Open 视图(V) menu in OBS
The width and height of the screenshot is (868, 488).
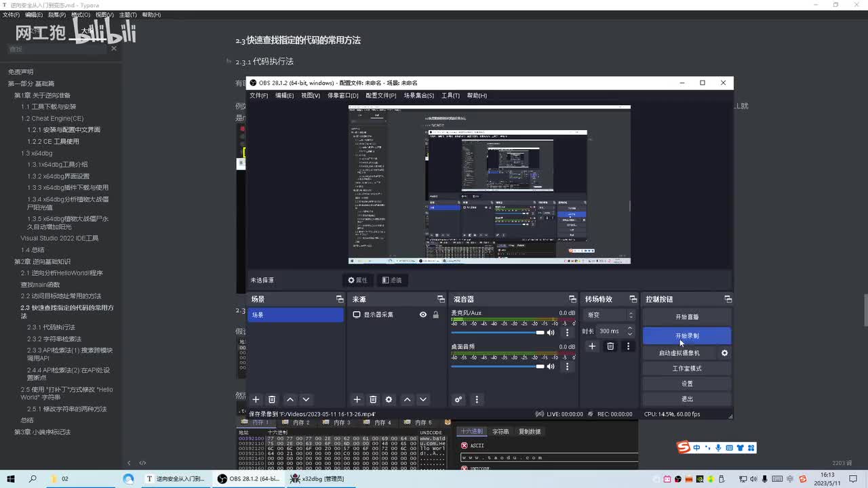click(311, 96)
